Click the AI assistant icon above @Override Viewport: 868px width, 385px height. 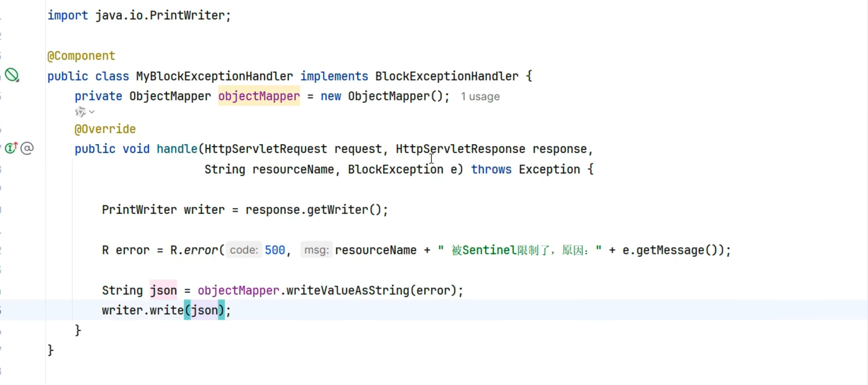pos(80,112)
